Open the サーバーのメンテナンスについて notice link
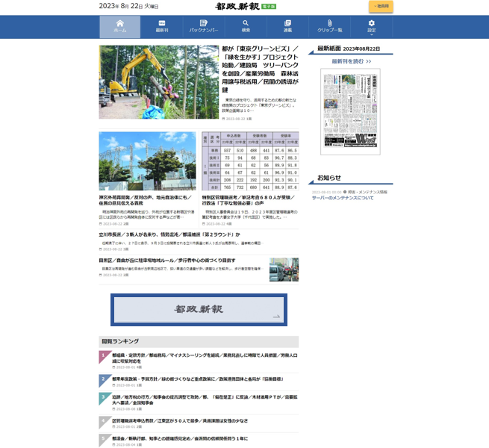The width and height of the screenshot is (489, 448). click(343, 198)
